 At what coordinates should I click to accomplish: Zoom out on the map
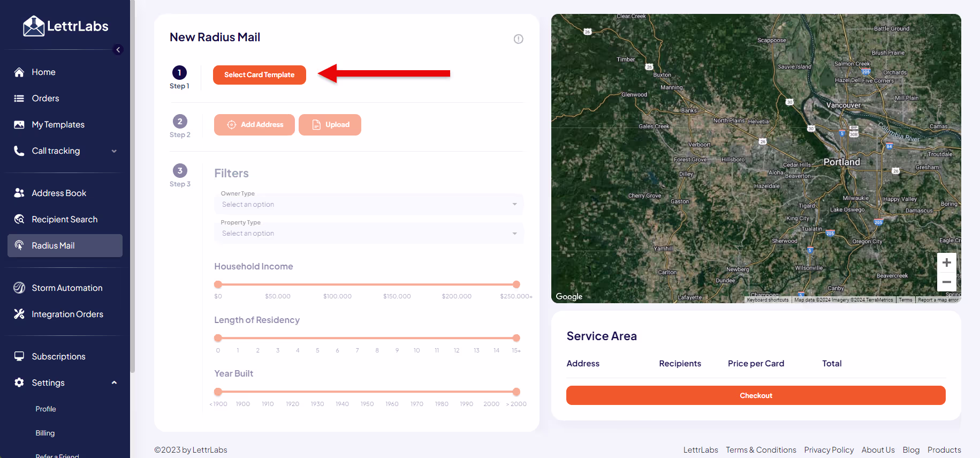pyautogui.click(x=947, y=282)
